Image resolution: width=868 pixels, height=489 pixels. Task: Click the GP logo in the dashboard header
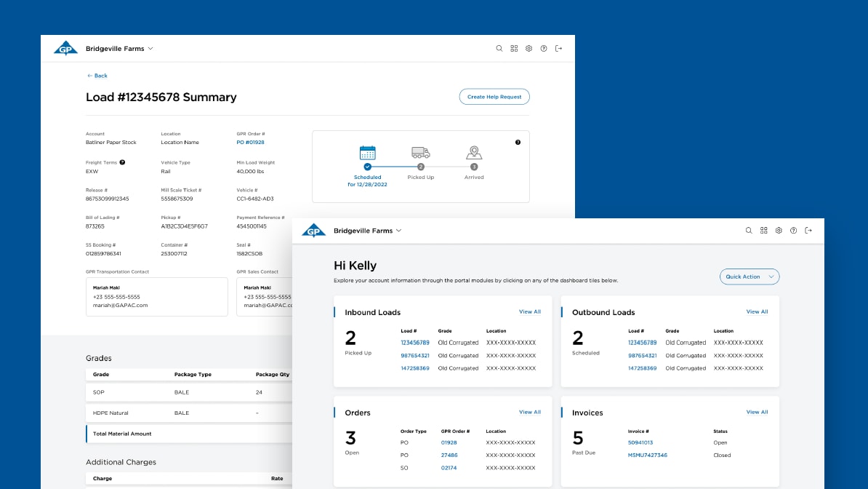coord(314,231)
